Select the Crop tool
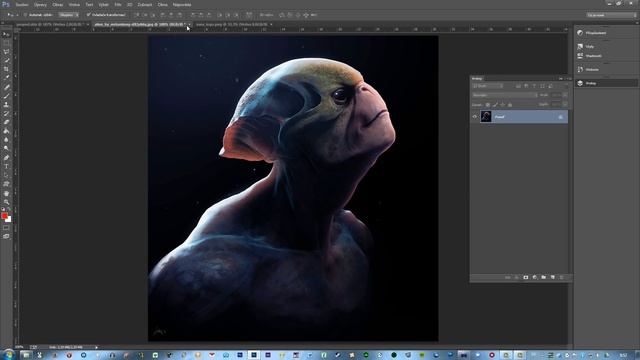 pos(6,69)
